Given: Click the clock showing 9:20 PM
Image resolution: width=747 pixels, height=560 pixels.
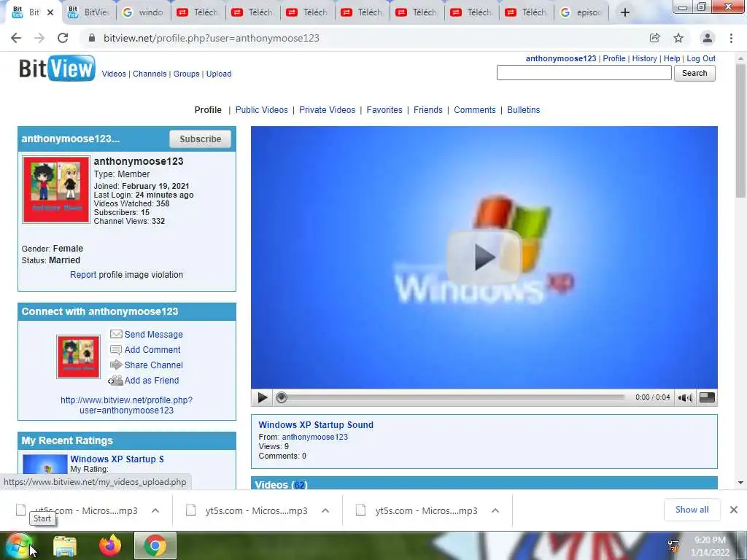Looking at the screenshot, I should point(709,540).
